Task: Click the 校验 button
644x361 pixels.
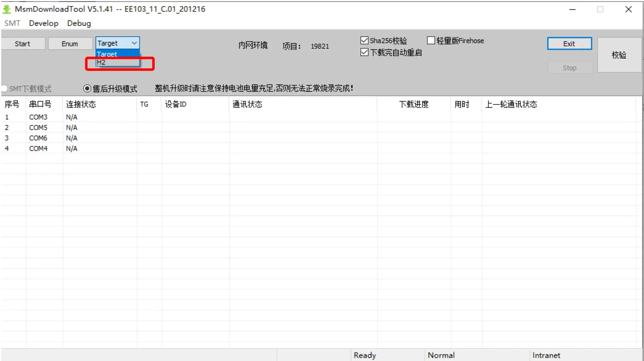Action: [619, 55]
